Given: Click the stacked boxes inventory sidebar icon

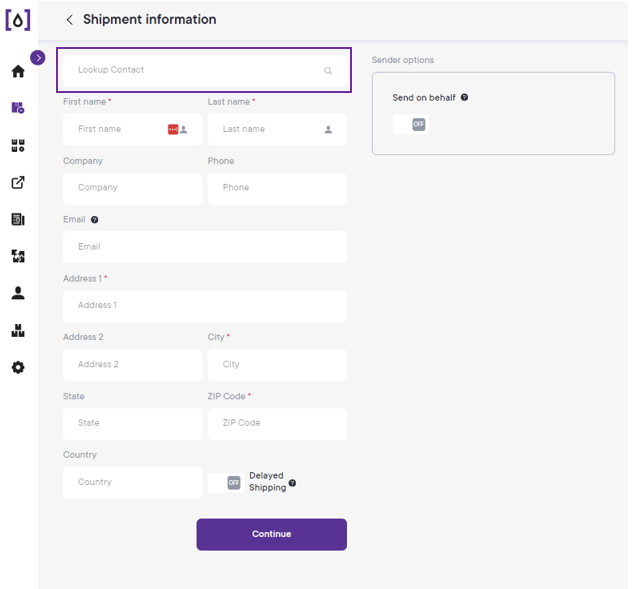Looking at the screenshot, I should tap(18, 331).
